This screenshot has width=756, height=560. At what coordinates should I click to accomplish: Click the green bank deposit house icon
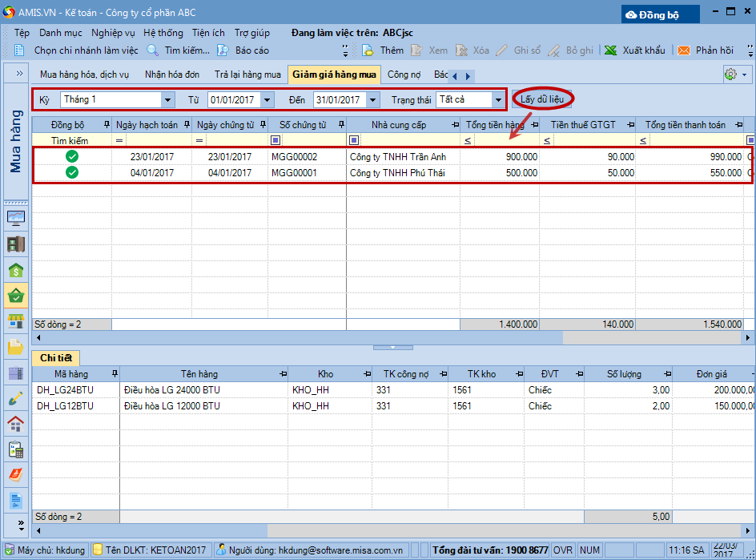click(15, 270)
